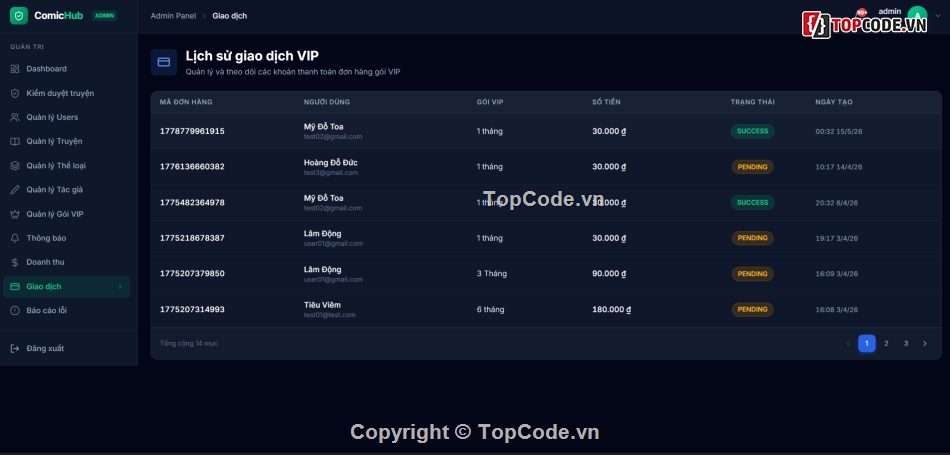Click the NGƯỜI DÙNG column header
This screenshot has width=950, height=455.
point(327,102)
